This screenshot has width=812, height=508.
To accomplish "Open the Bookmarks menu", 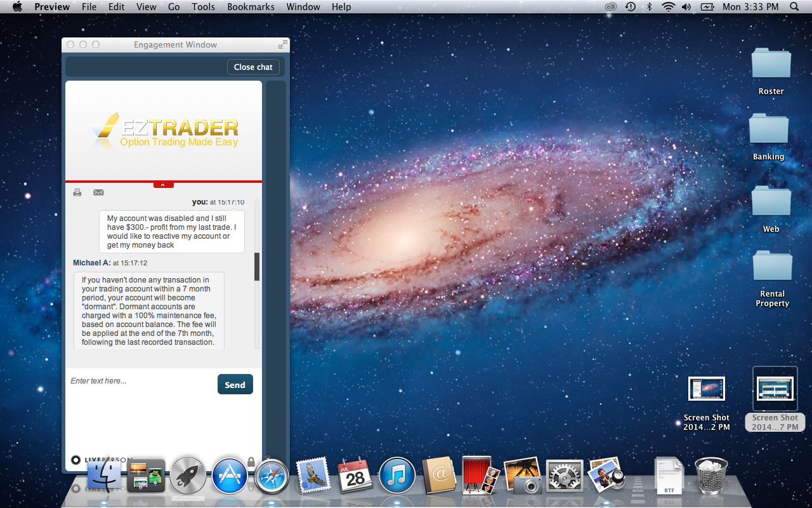I will click(251, 7).
